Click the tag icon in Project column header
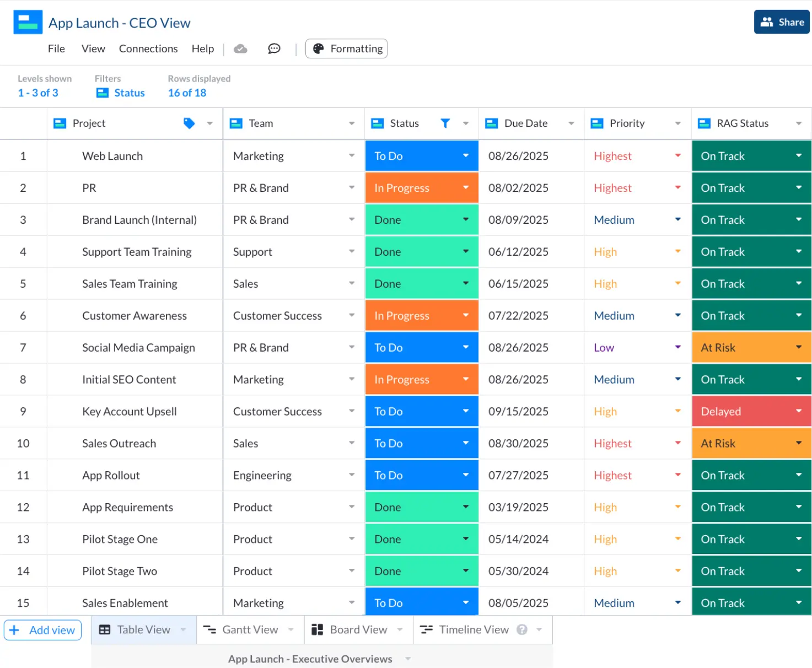The width and height of the screenshot is (812, 668). (x=189, y=123)
